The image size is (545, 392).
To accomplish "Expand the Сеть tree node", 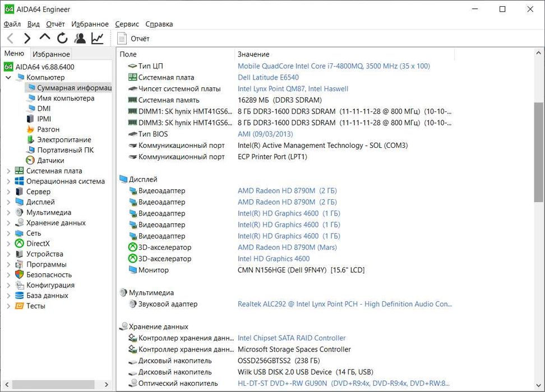I will (x=8, y=234).
